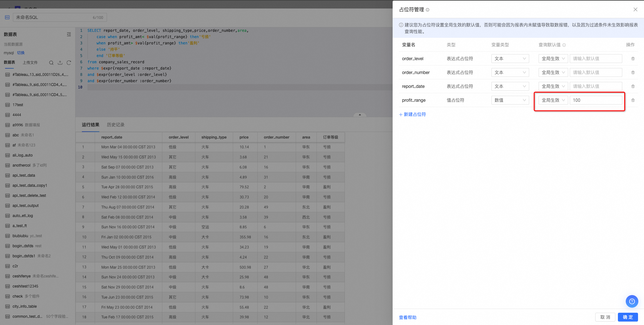The height and width of the screenshot is (325, 644).
Task: Click 切换 to switch data source
Action: pos(21,53)
